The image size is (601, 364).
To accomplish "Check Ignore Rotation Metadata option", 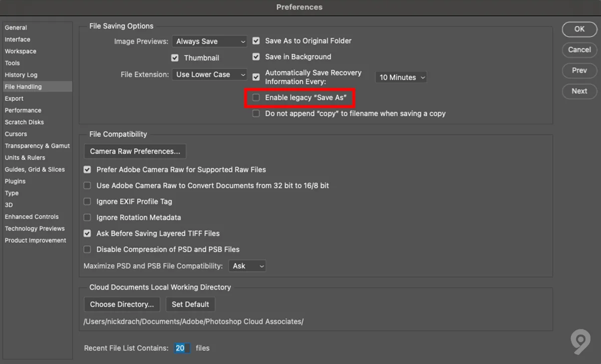I will pyautogui.click(x=87, y=217).
